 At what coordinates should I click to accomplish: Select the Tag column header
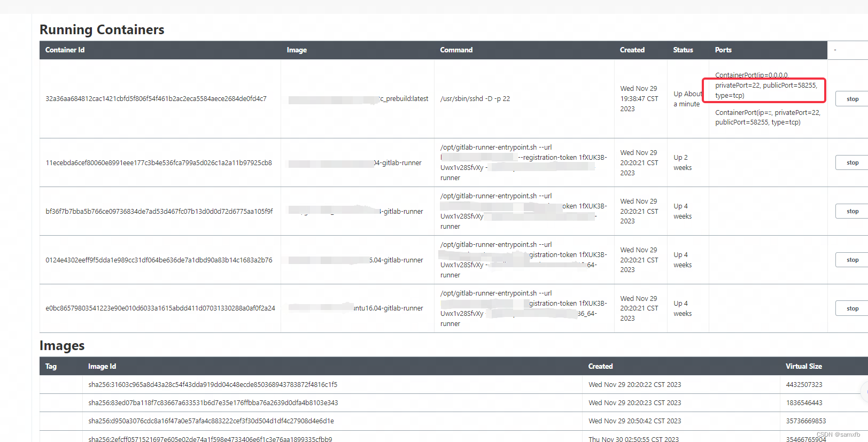coord(51,366)
